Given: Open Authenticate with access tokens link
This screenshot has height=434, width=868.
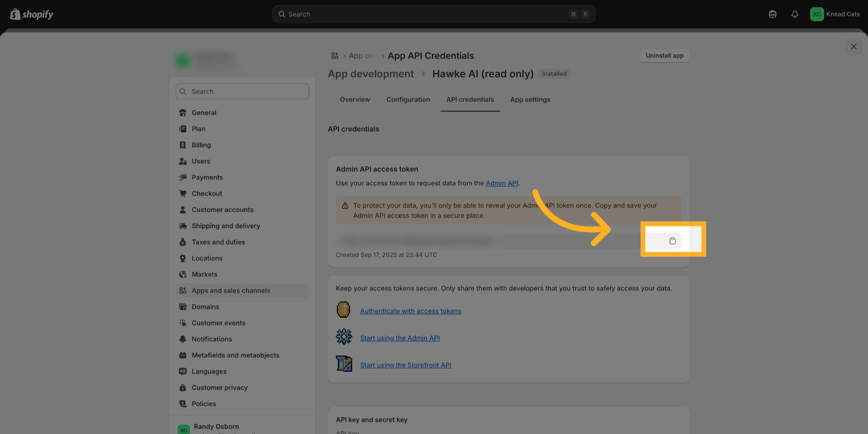Looking at the screenshot, I should tap(410, 311).
